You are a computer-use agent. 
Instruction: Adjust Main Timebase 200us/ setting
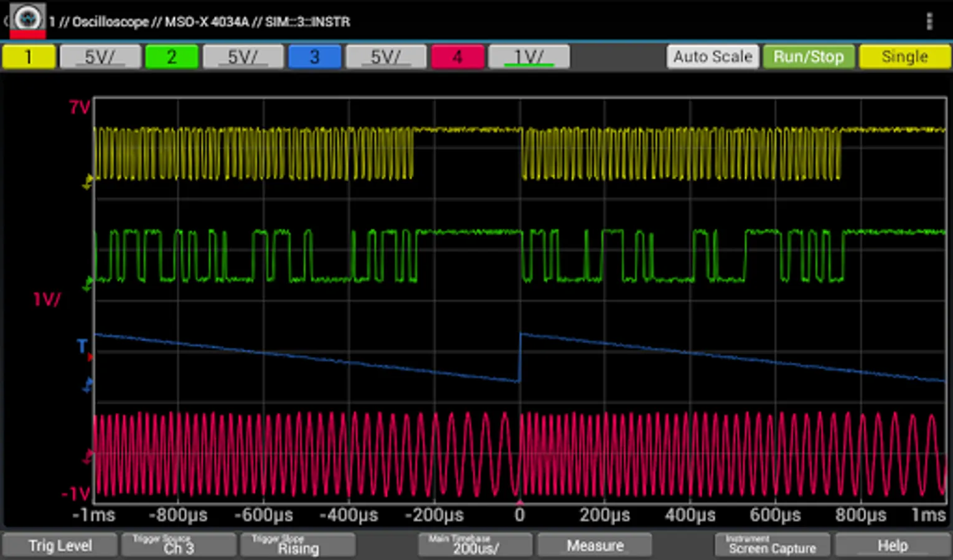coord(475,546)
